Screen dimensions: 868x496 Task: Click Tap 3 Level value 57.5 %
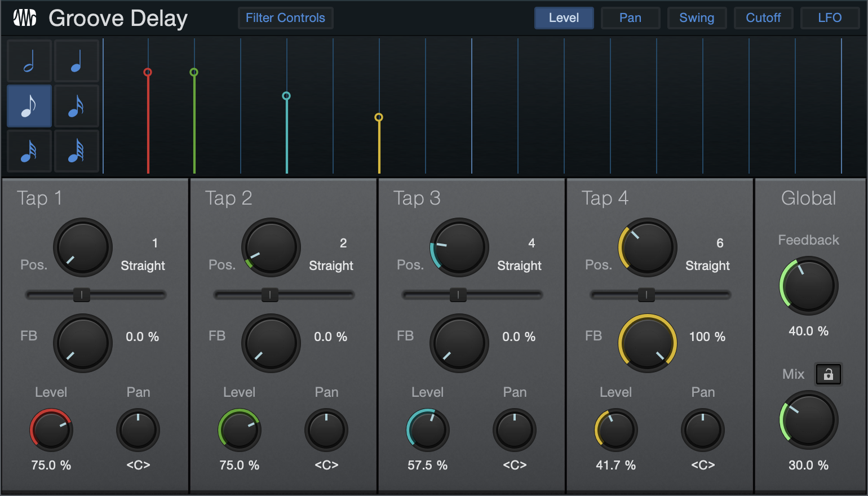point(428,466)
